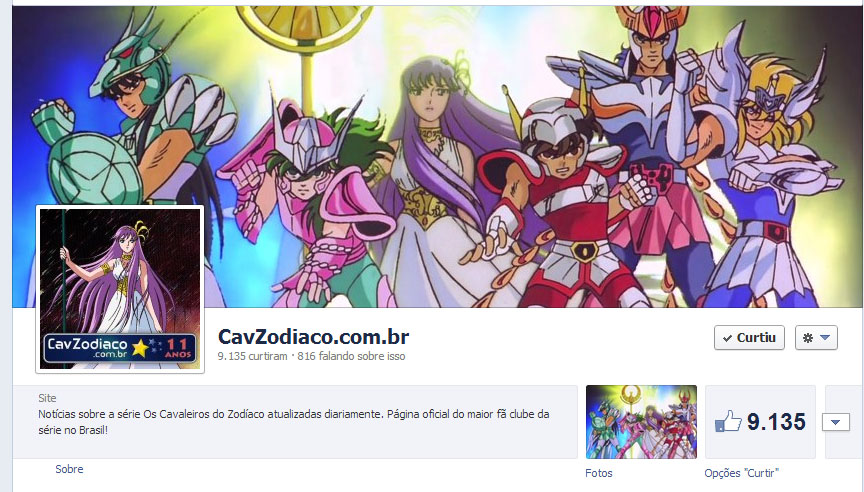The height and width of the screenshot is (492, 864).
Task: Open the Opções "Curtir" tab label
Action: (x=741, y=473)
